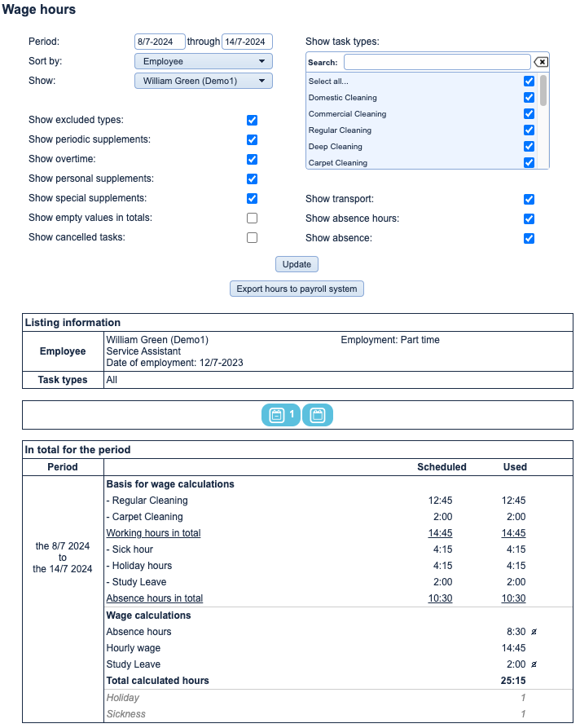Viewport: 580px width, 728px height.
Task: Click used absence hours 10:30 link
Action: click(513, 598)
